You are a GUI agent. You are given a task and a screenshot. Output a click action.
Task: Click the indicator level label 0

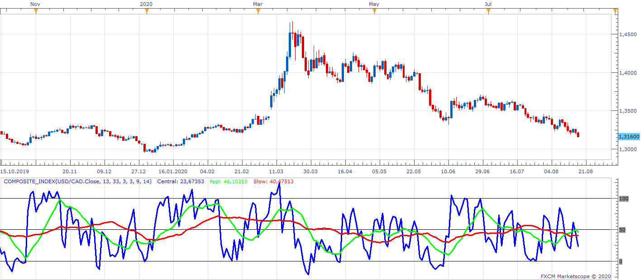(x=620, y=261)
